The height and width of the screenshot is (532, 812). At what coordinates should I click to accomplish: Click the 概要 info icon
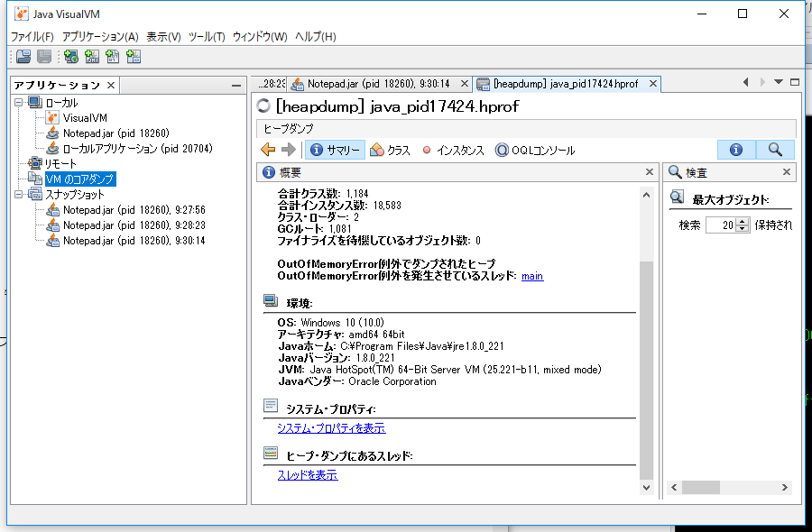(268, 172)
